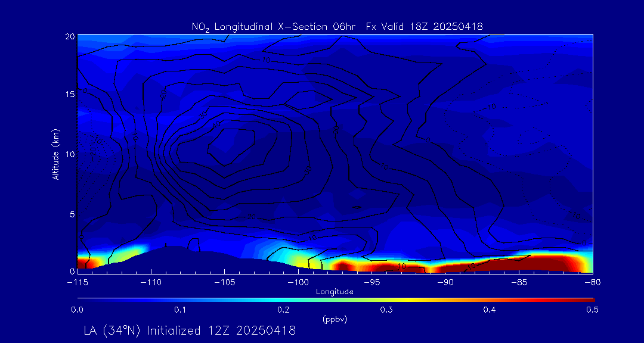Click the -105 longitude tick label
This screenshot has height=343, width=644.
224,282
